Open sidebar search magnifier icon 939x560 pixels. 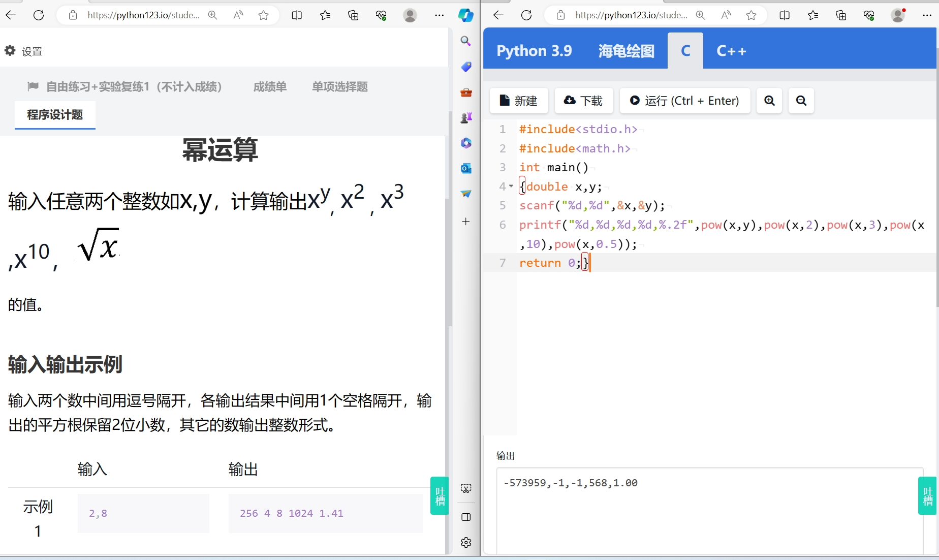pyautogui.click(x=466, y=41)
